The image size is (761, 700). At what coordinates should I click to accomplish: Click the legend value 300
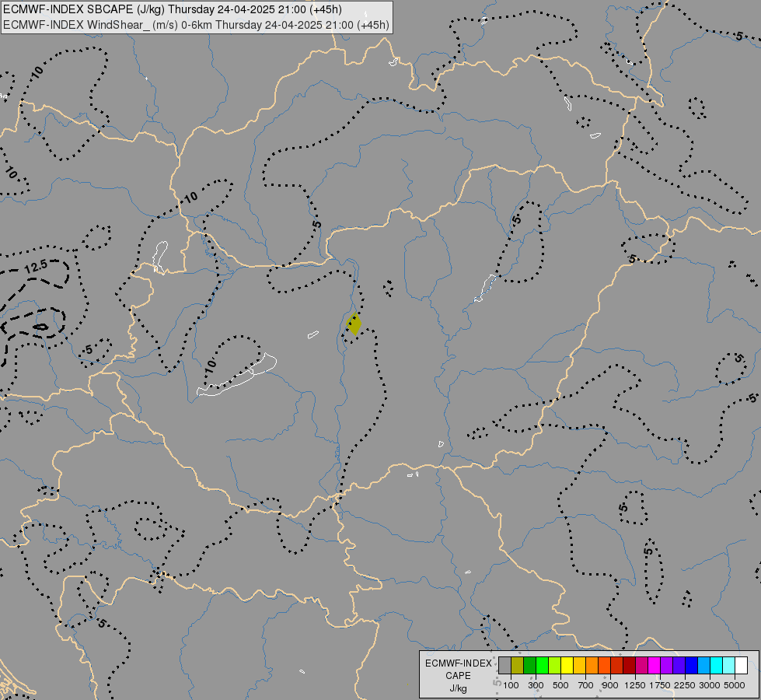pyautogui.click(x=536, y=685)
